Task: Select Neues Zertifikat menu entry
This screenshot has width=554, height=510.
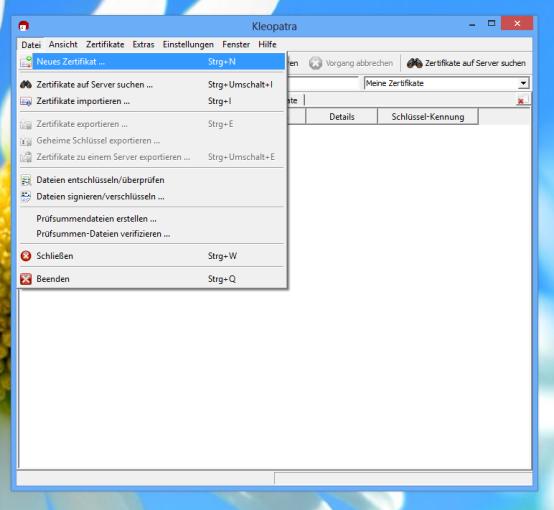Action: coord(152,61)
